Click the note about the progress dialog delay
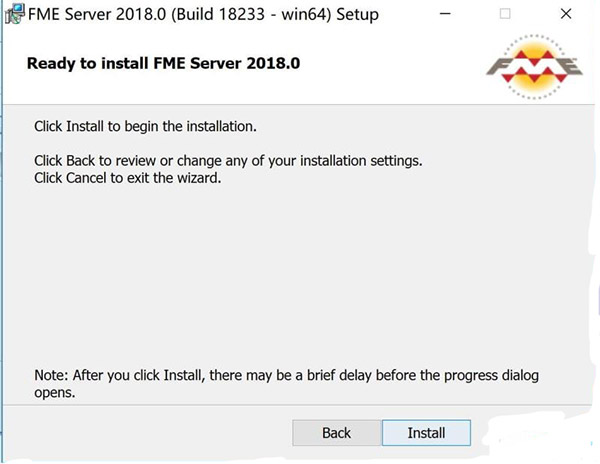Screen dimensions: 600x464 pyautogui.click(x=286, y=376)
